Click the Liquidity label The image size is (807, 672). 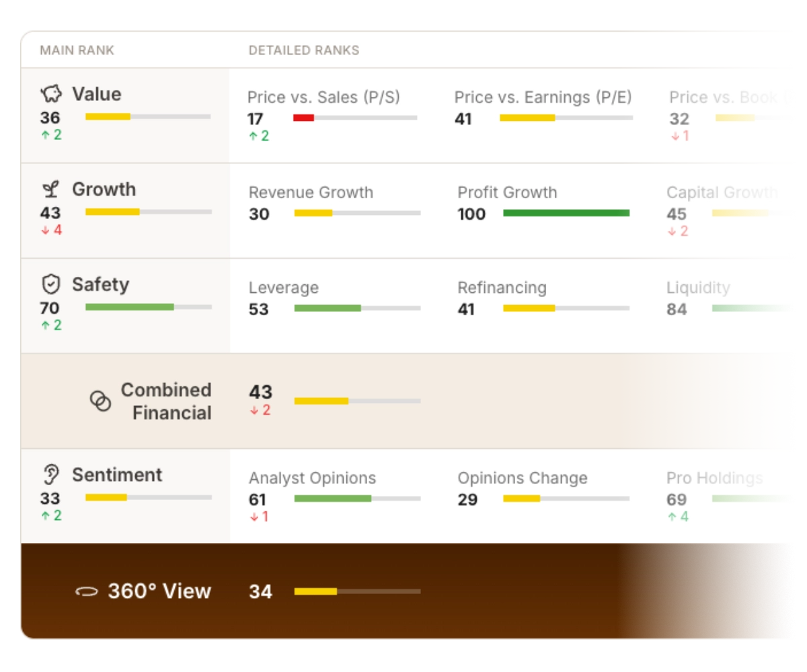point(698,288)
